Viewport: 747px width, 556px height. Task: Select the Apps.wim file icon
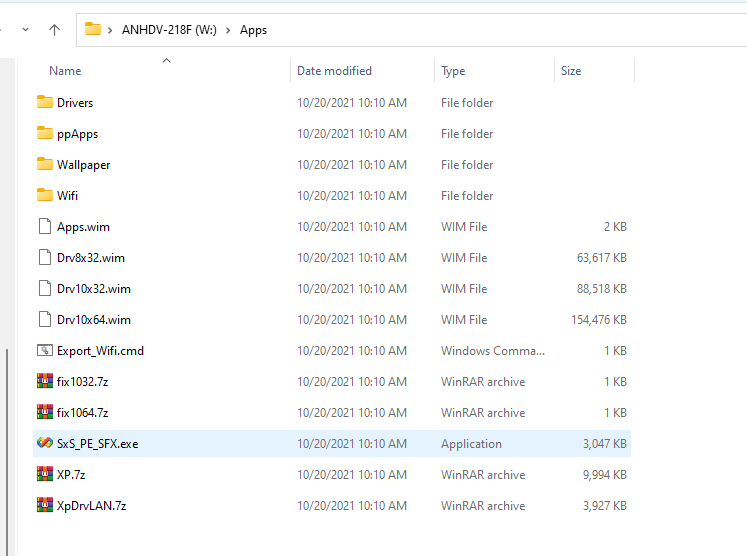point(45,226)
